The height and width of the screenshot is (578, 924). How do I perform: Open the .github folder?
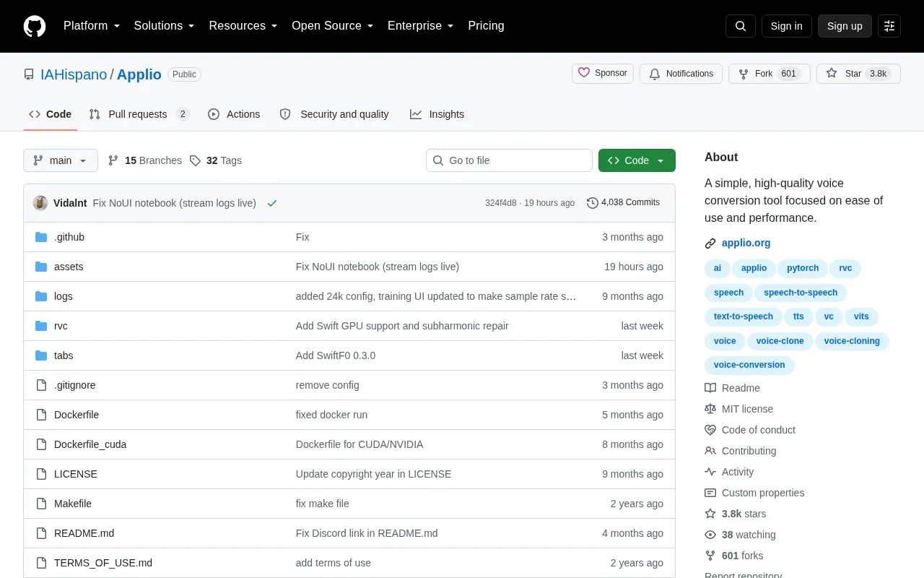[69, 237]
